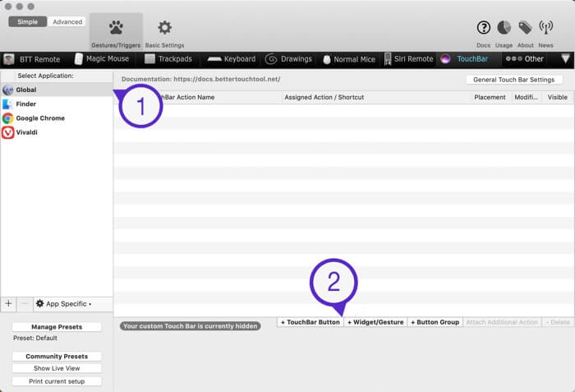Open the About tag icon
575x392 pixels.
(525, 27)
